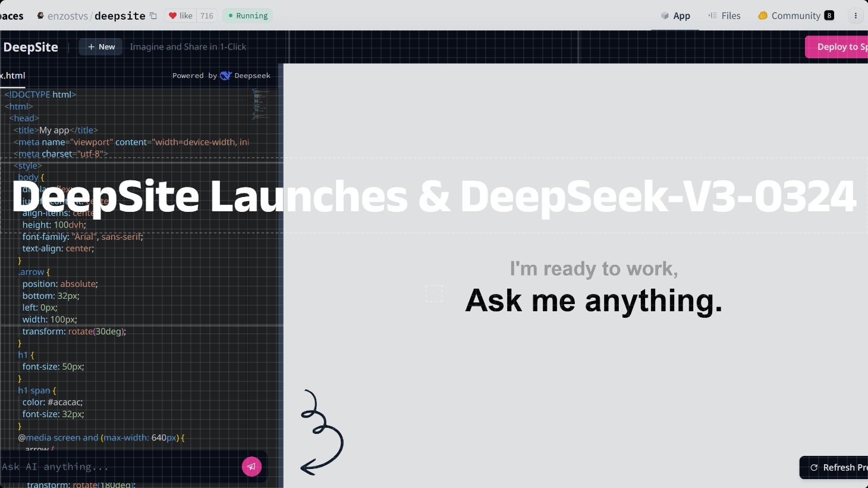The height and width of the screenshot is (488, 868).
Task: Click the "transform: rotate(30deg);" code line
Action: click(74, 331)
